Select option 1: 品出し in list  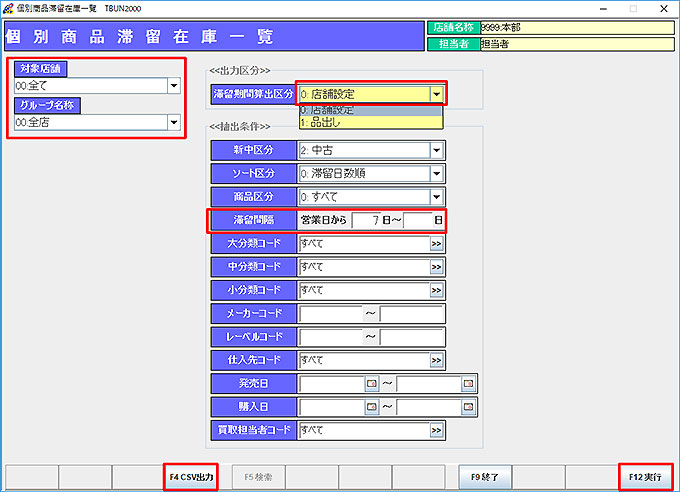point(371,122)
